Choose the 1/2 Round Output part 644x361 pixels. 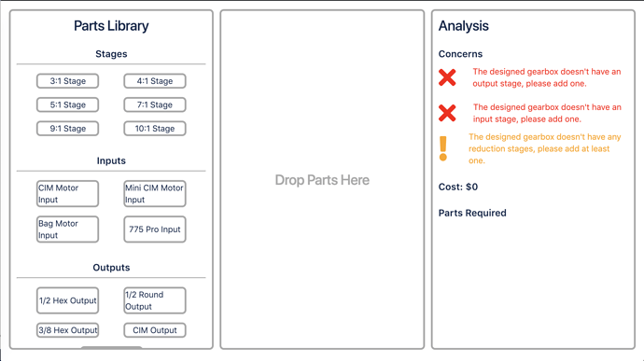tap(155, 300)
